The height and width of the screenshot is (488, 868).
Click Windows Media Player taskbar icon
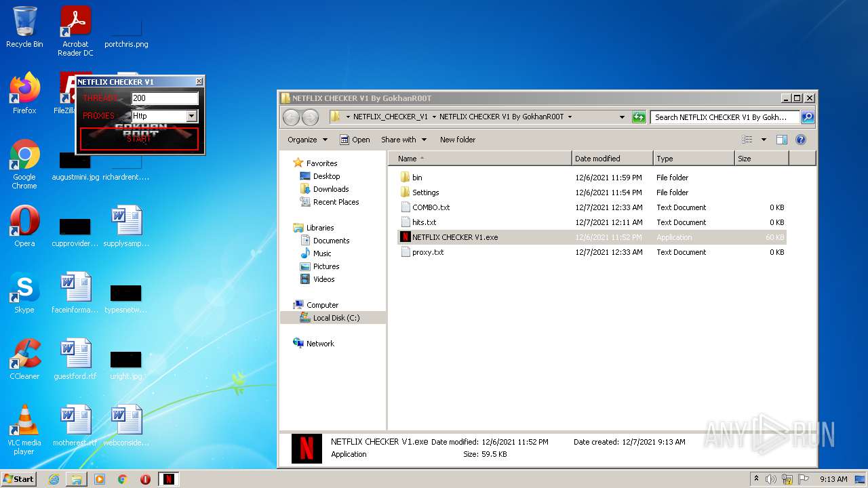point(100,479)
